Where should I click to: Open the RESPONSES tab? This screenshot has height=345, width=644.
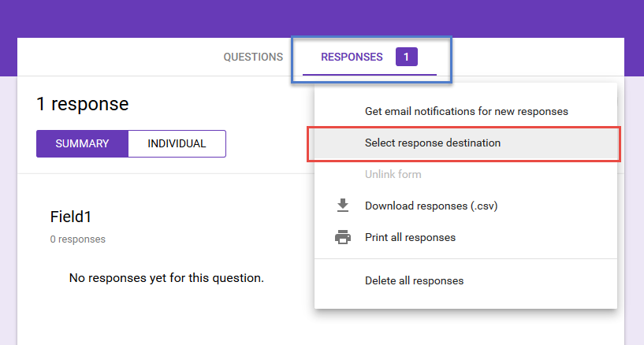click(x=352, y=57)
